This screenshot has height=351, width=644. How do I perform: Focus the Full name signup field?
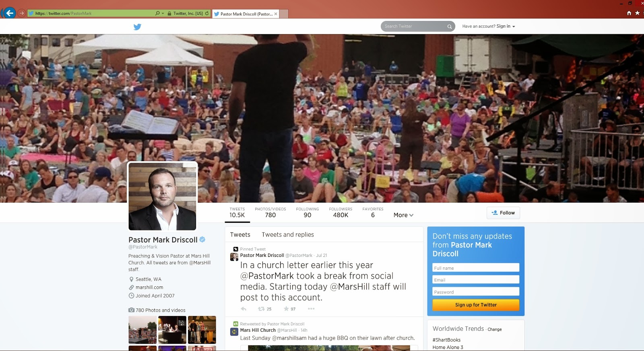[x=476, y=268]
